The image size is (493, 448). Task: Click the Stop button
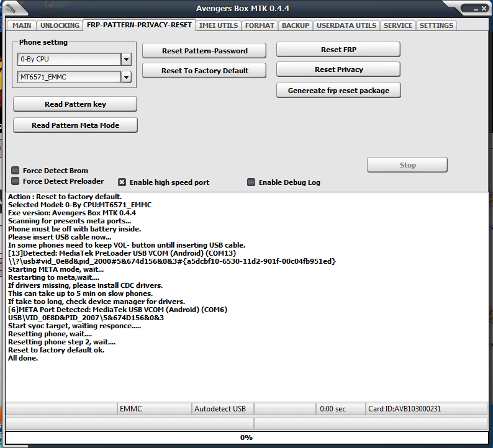point(407,165)
